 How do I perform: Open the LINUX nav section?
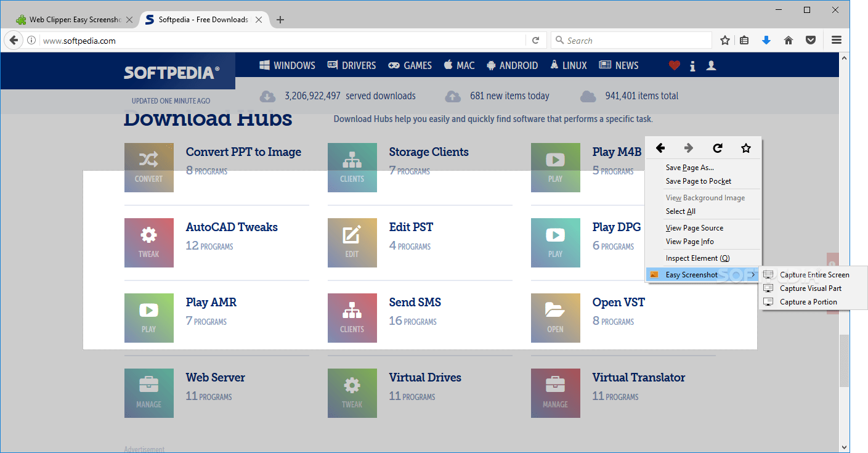coord(568,65)
